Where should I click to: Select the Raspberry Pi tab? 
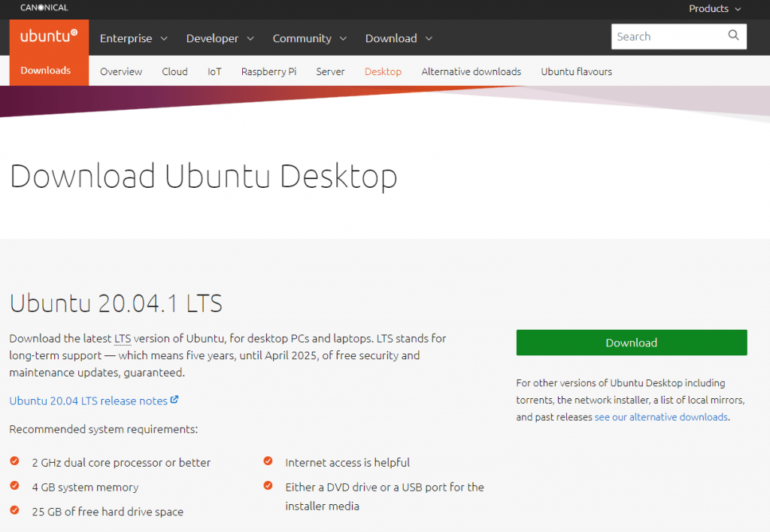pos(268,71)
